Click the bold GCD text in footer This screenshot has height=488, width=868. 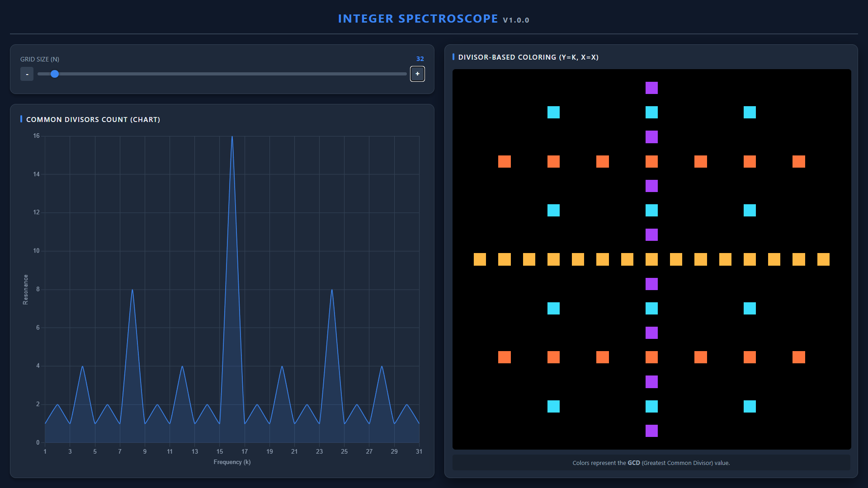633,463
